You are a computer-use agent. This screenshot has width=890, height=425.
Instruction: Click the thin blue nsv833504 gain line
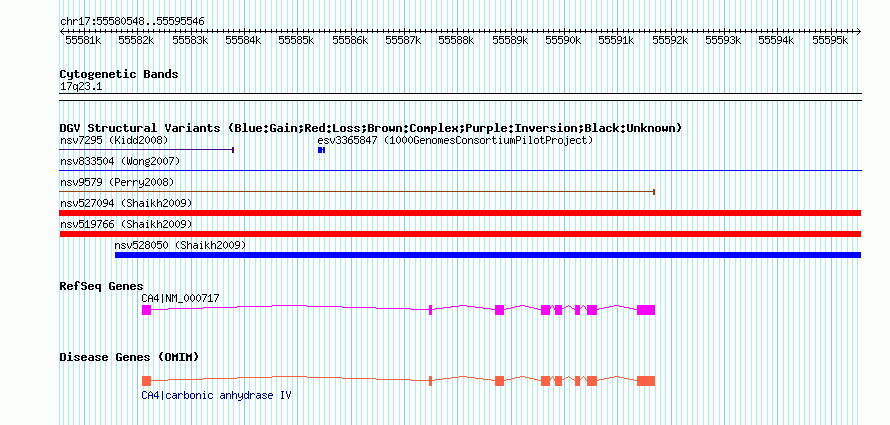click(x=460, y=170)
